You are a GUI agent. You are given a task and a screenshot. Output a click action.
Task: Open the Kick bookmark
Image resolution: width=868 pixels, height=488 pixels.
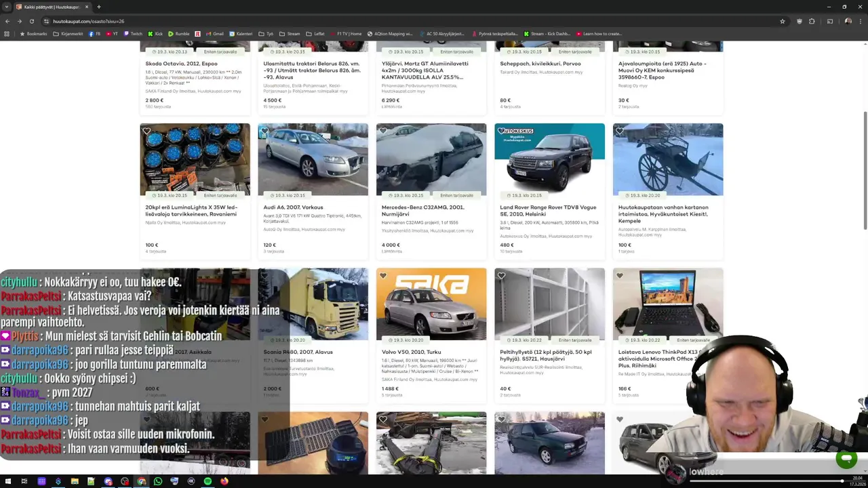[x=155, y=33]
